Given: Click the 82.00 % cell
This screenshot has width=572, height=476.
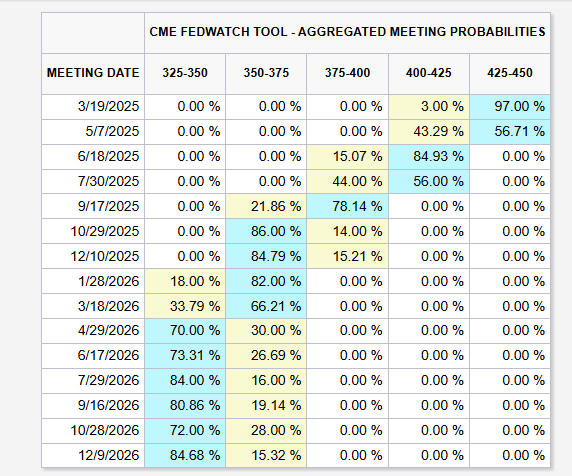Looking at the screenshot, I should point(266,281).
